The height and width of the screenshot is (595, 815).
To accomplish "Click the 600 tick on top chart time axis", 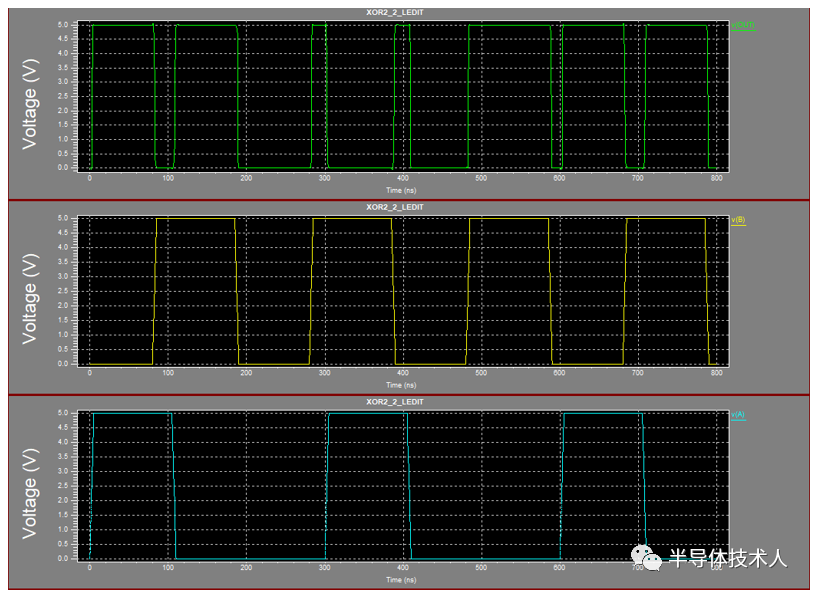I will 559,178.
